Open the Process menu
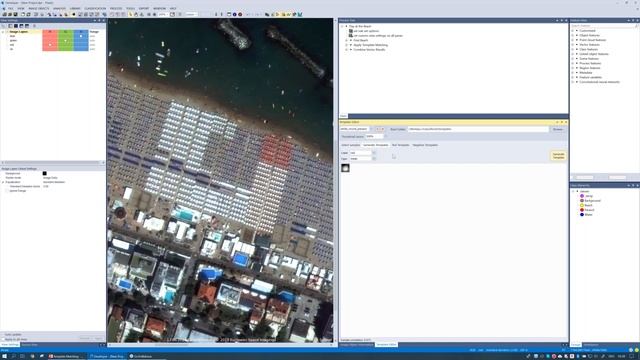This screenshot has width=640, height=360. pyautogui.click(x=116, y=8)
